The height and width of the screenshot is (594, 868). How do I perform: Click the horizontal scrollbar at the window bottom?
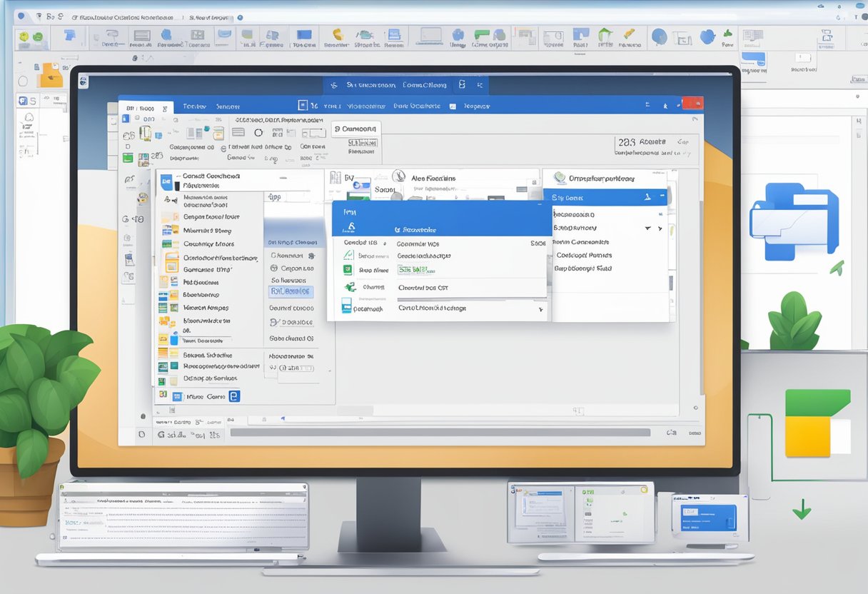tap(439, 432)
